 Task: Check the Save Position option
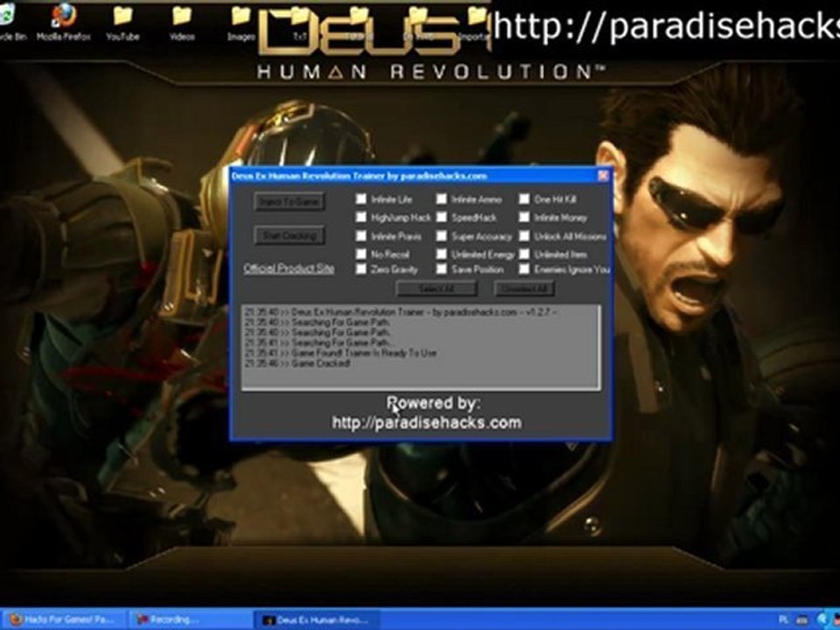pos(441,269)
